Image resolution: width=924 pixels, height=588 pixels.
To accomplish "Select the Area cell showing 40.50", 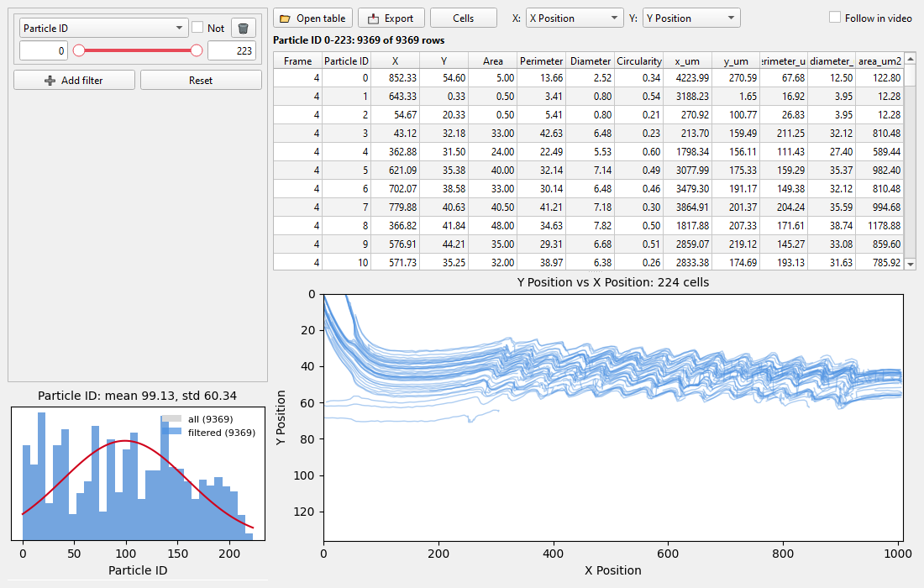I will (492, 207).
